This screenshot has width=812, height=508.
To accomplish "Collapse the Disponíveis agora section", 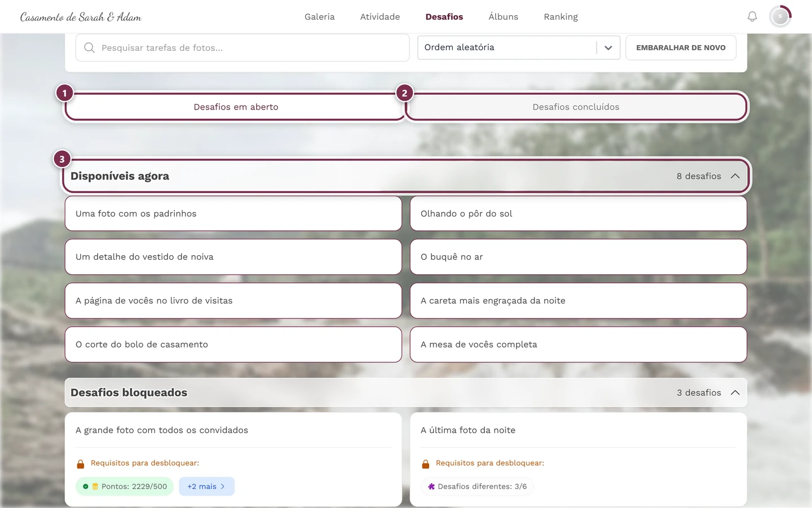I will tap(735, 176).
